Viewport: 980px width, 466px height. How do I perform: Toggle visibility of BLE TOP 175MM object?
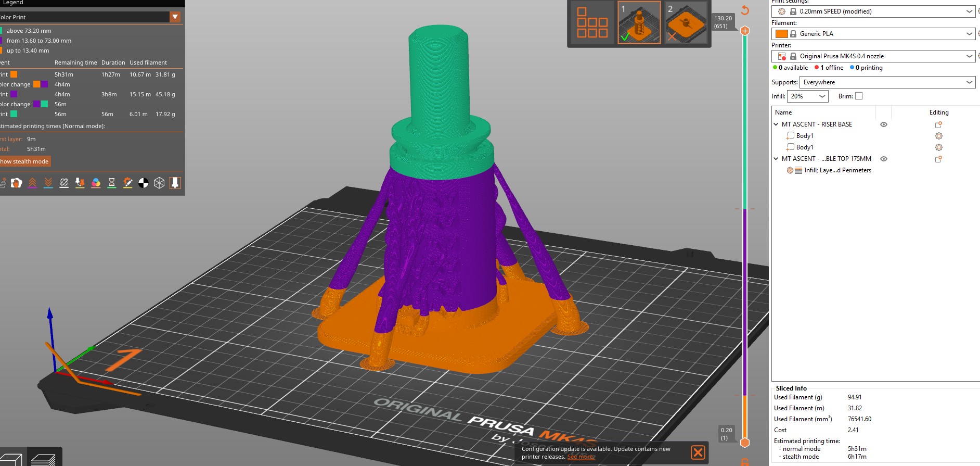click(x=883, y=159)
